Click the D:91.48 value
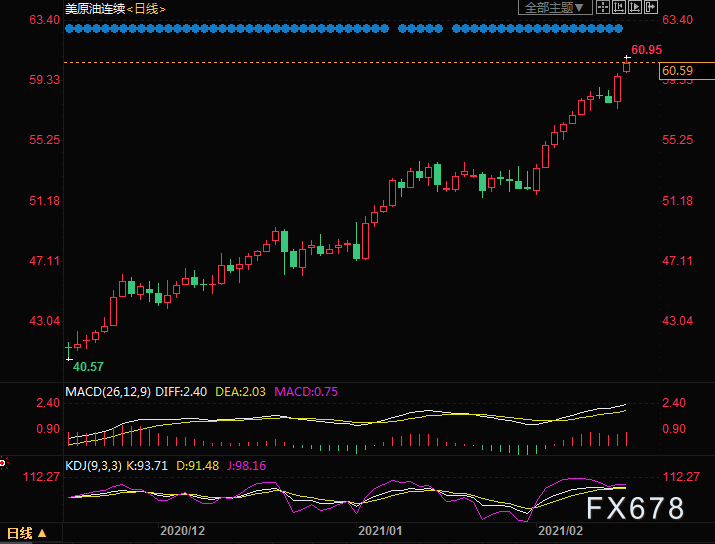715x544 pixels. coord(197,466)
